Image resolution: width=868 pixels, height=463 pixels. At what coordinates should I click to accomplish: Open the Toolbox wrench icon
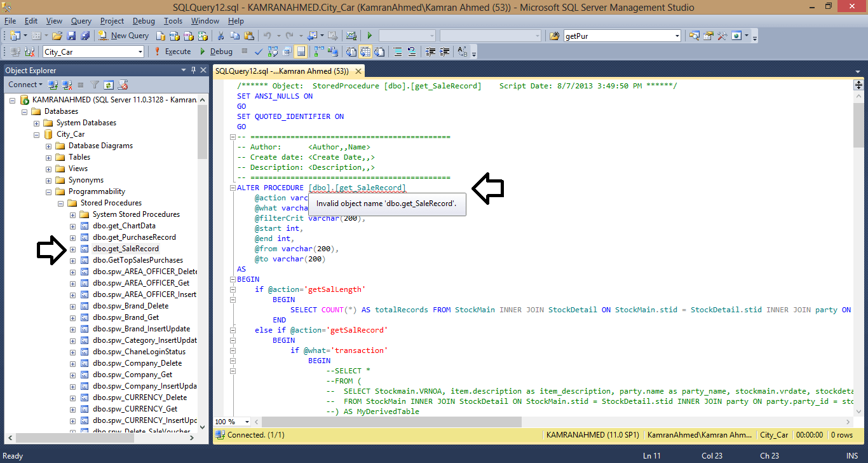click(x=722, y=36)
